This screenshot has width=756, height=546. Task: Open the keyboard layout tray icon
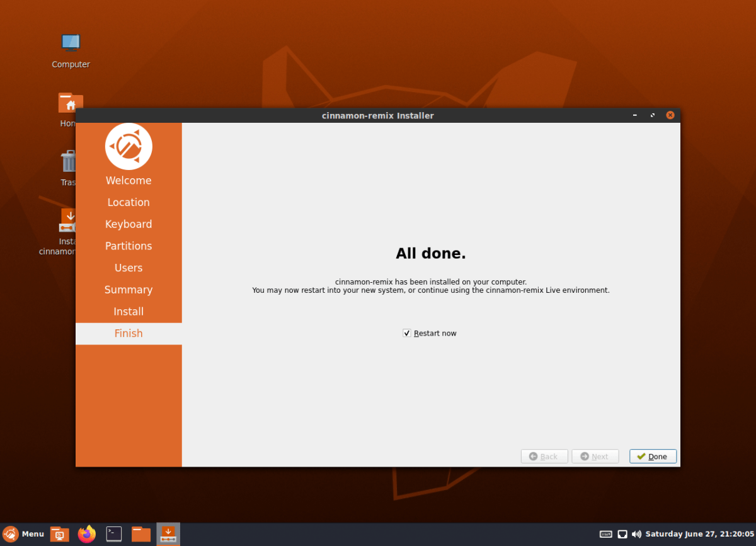(x=606, y=534)
